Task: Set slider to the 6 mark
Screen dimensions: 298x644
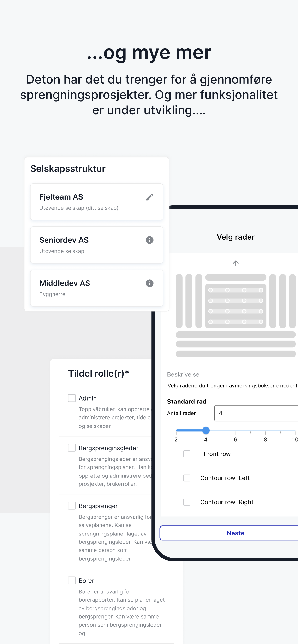Action: [236, 430]
